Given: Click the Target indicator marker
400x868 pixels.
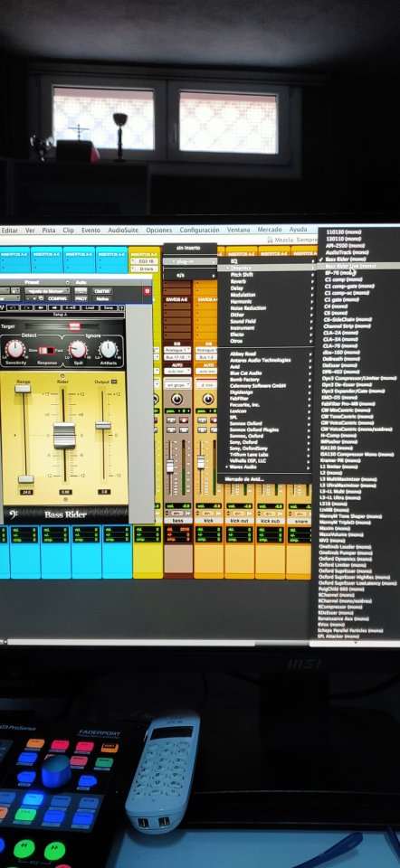Looking at the screenshot, I should tap(75, 326).
